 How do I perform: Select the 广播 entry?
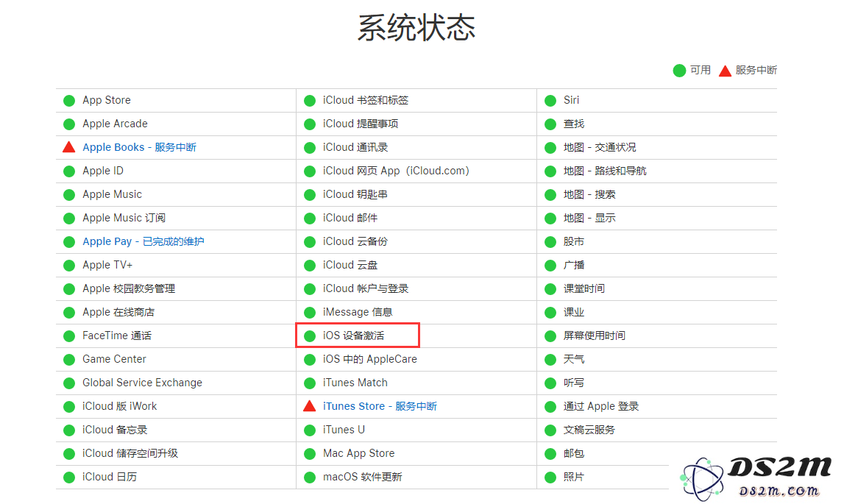pyautogui.click(x=574, y=265)
